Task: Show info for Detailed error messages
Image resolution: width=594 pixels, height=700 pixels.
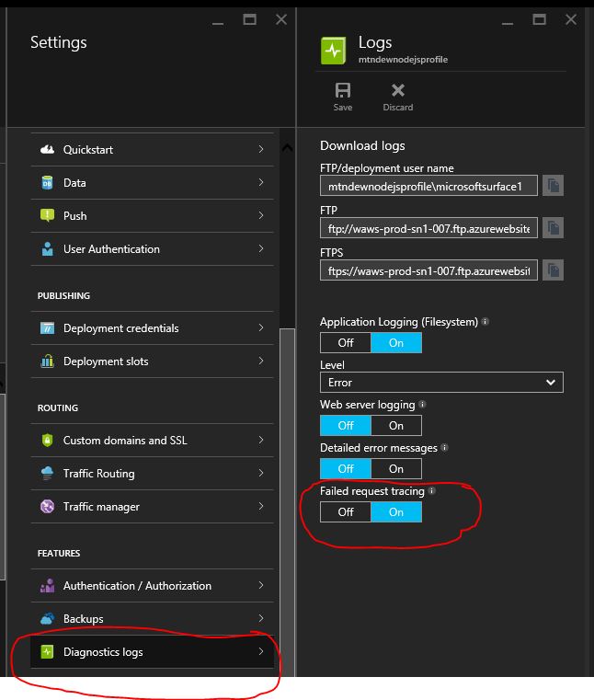Action: [444, 447]
